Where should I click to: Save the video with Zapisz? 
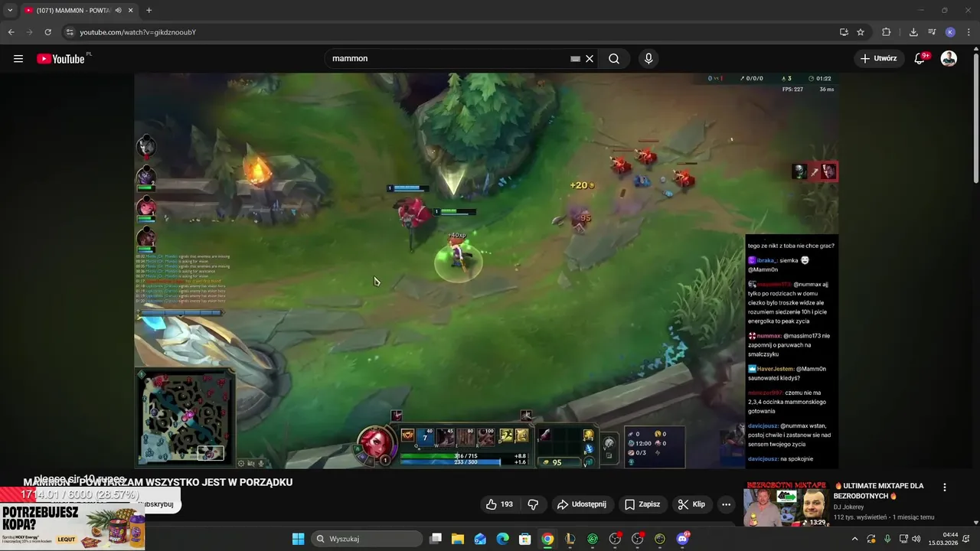(642, 504)
